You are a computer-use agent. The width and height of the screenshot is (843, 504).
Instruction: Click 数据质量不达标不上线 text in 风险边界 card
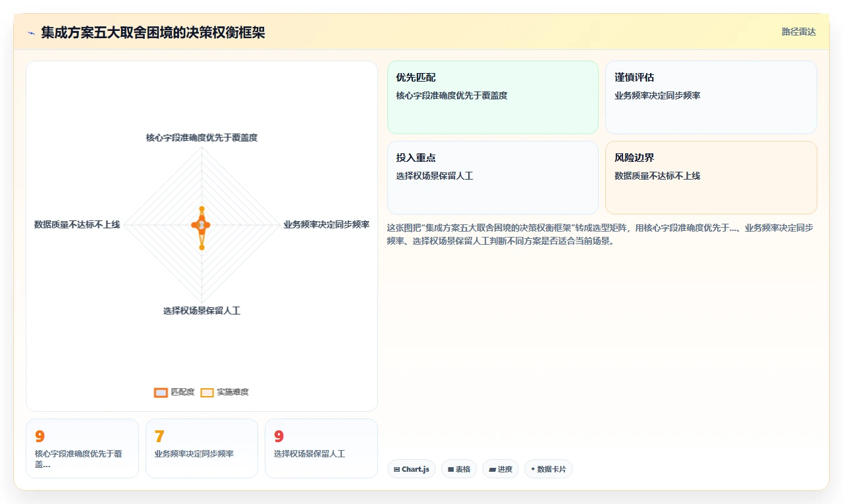[657, 176]
